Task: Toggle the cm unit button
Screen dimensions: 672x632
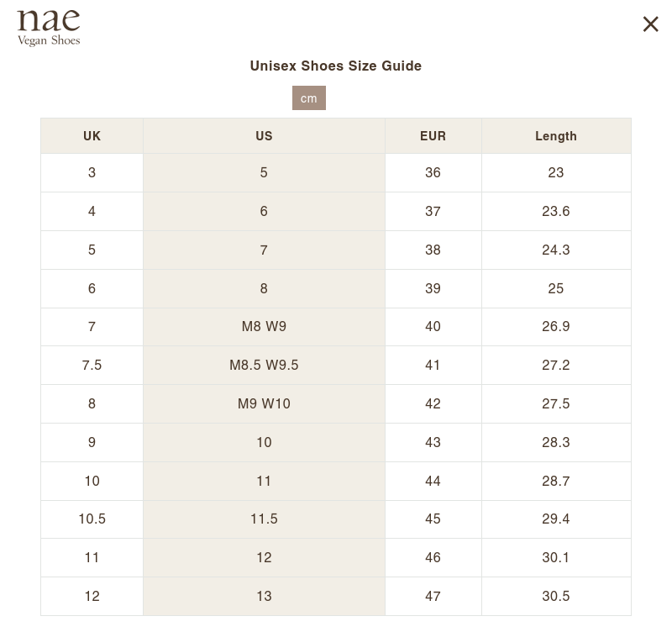Action: [x=309, y=98]
